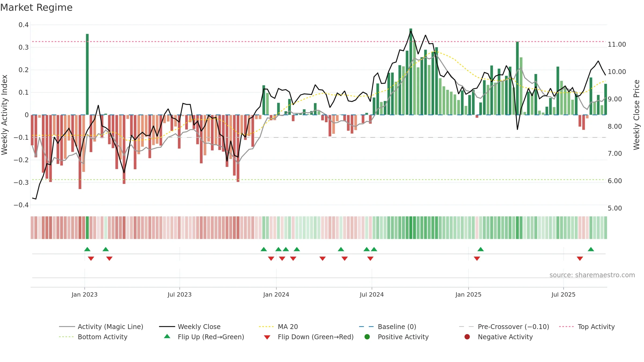Click the Jul 2024 x-axis label
This screenshot has height=362, width=644.
pos(372,294)
